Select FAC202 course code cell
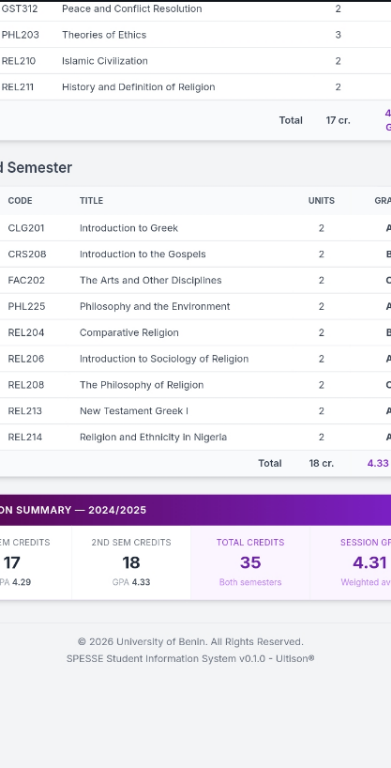 (26, 281)
